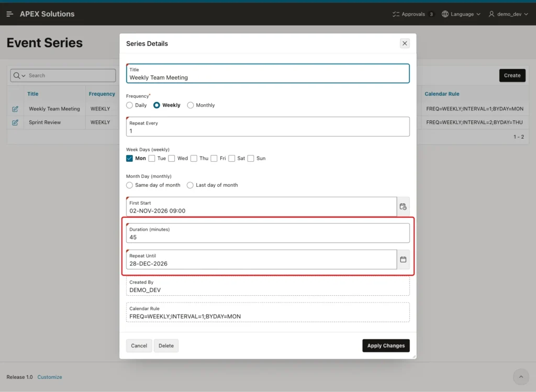Check the Fri weekday checkbox
Image resolution: width=536 pixels, height=392 pixels.
click(x=214, y=158)
